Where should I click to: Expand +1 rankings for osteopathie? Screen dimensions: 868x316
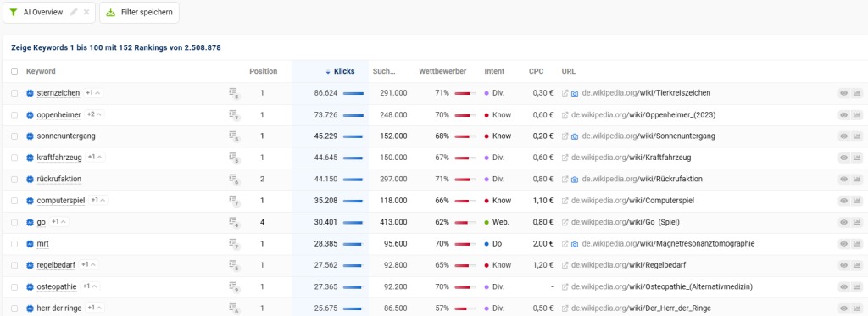tap(90, 286)
